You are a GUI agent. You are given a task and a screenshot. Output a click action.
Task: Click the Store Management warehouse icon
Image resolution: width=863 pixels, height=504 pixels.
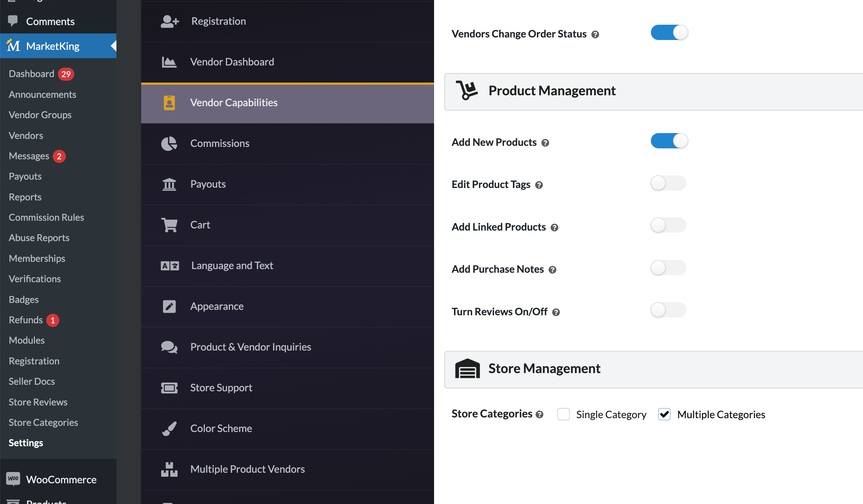click(468, 368)
